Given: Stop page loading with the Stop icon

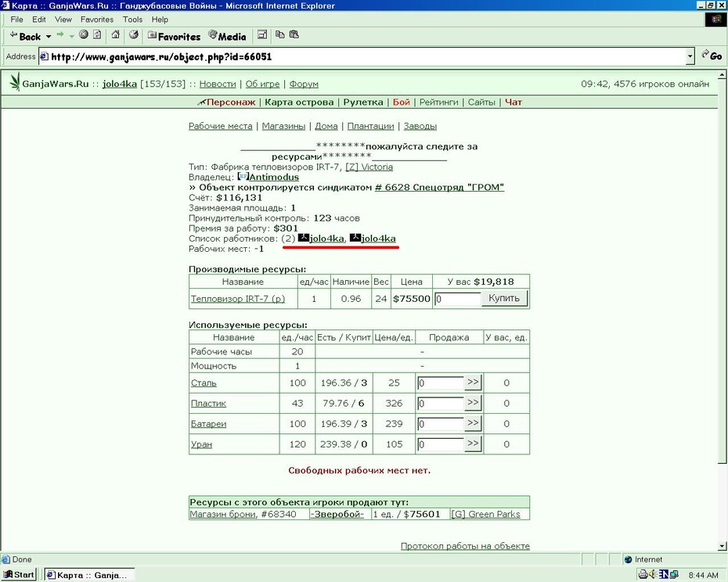Looking at the screenshot, I should coord(84,34).
